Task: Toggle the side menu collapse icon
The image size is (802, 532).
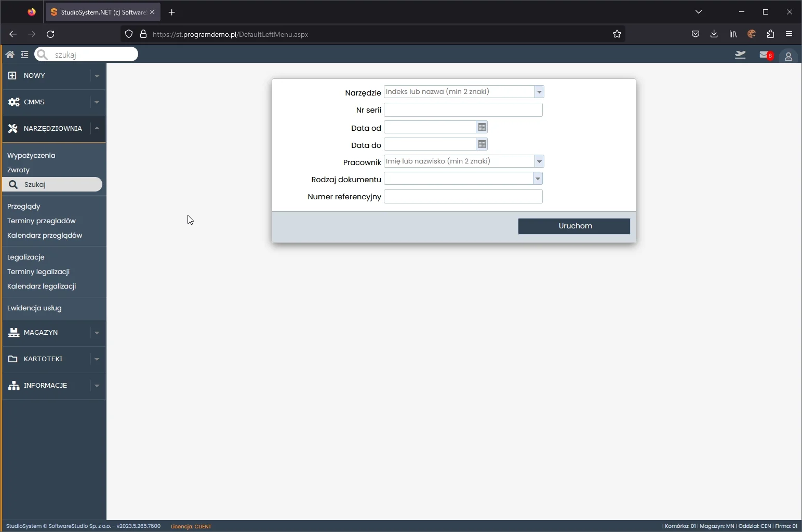Action: 24,54
